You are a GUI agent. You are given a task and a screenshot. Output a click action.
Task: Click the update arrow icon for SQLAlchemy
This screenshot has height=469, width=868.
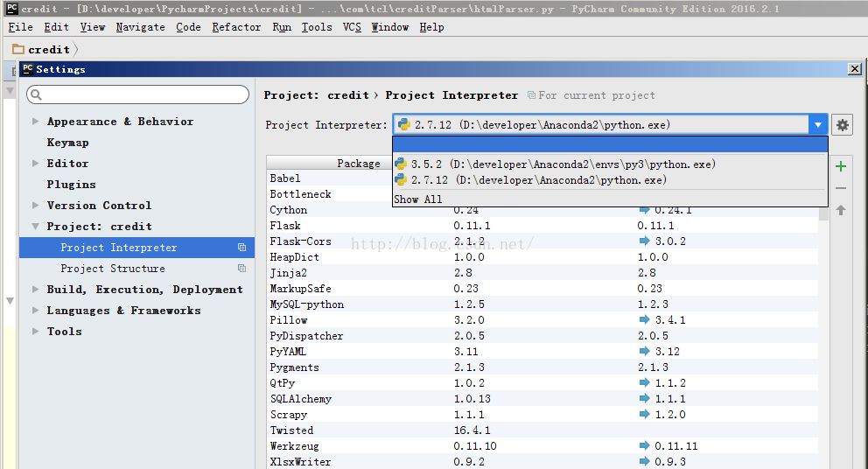point(644,398)
